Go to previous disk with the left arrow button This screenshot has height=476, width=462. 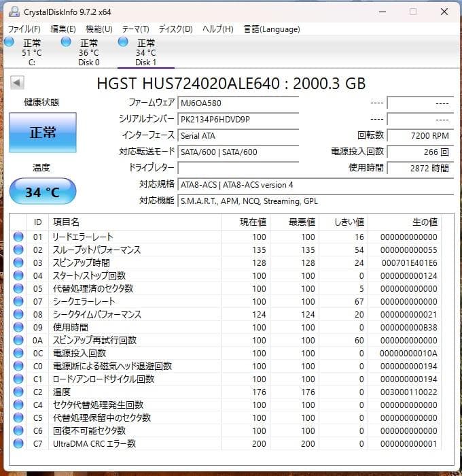(x=17, y=82)
